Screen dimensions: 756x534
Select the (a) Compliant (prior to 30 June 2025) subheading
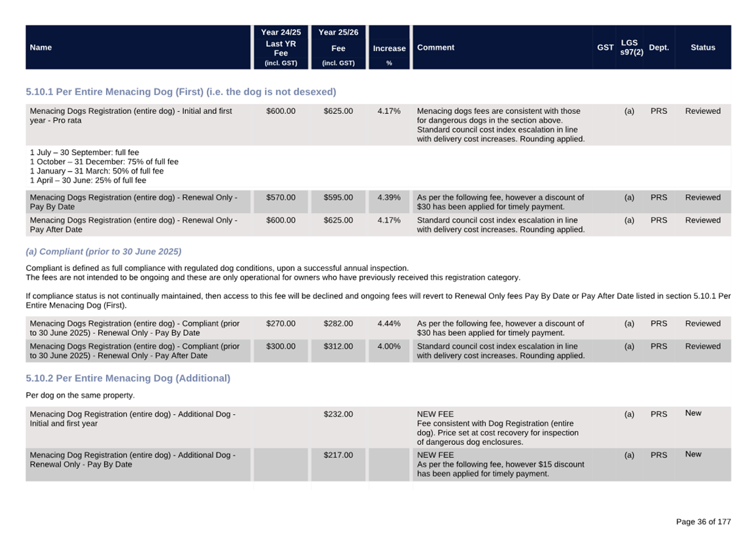(103, 251)
